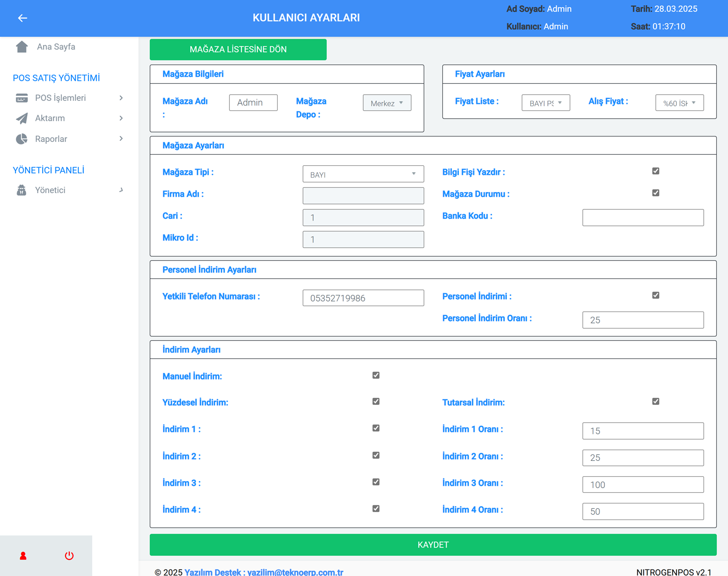Uncheck the İndirim 2 checkbox
This screenshot has height=576, width=728.
[376, 455]
